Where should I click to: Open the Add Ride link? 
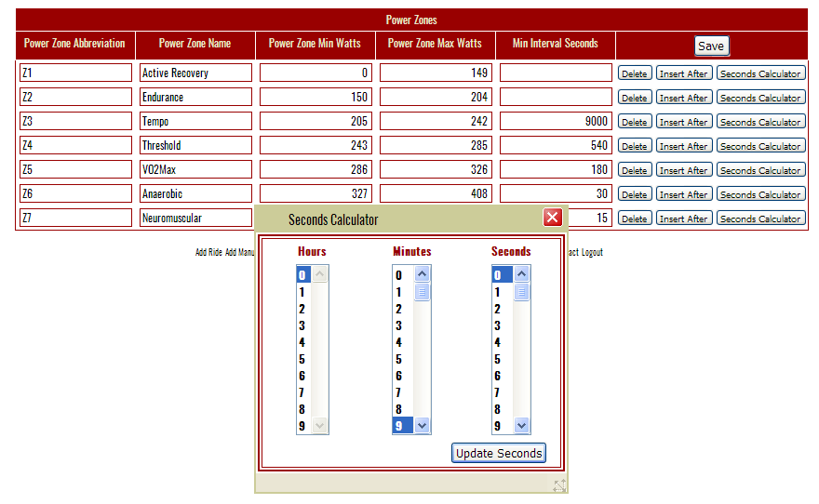(208, 252)
